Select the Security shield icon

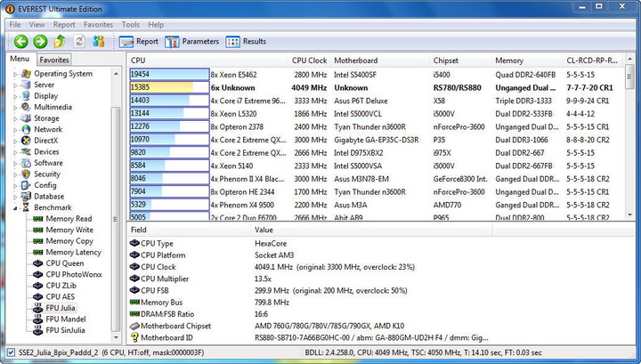click(26, 174)
